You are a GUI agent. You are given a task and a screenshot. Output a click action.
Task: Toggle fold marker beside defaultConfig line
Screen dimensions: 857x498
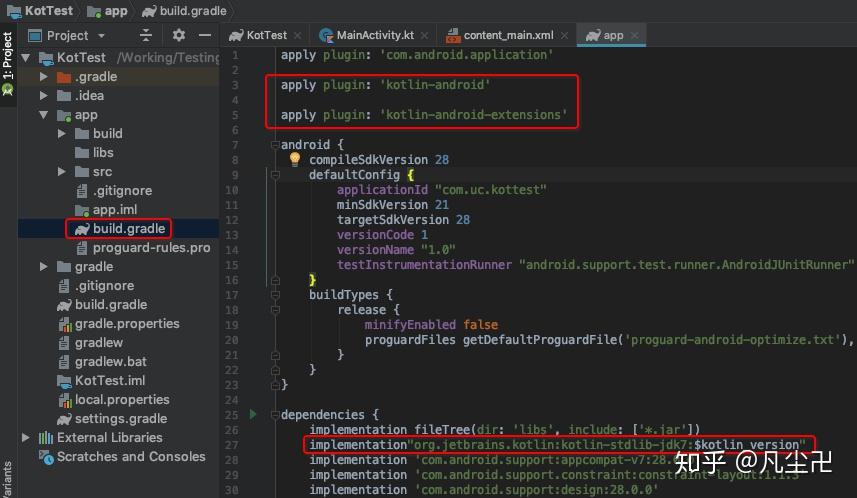[275, 175]
